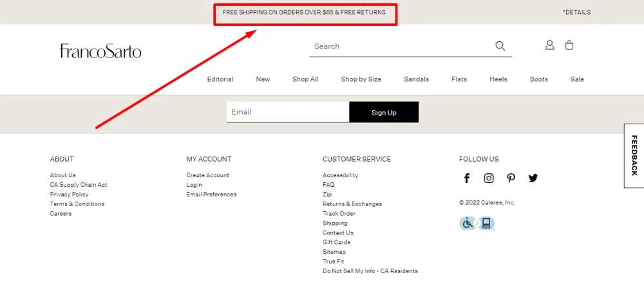Screen dimensions: 644x295
Task: Click the Create Account link
Action: 208,175
